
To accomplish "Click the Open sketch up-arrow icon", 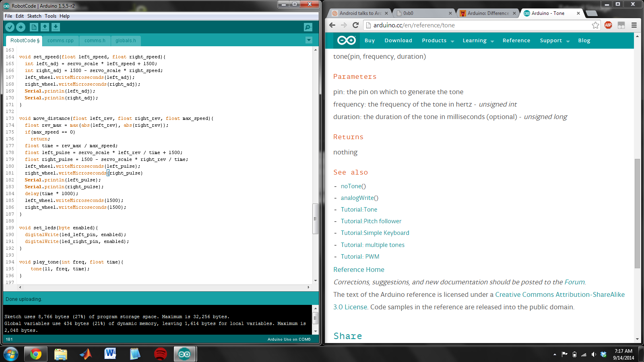I will (x=45, y=27).
